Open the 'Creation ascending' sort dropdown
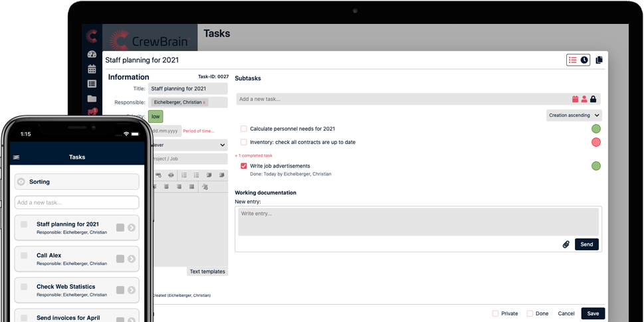 pyautogui.click(x=574, y=115)
